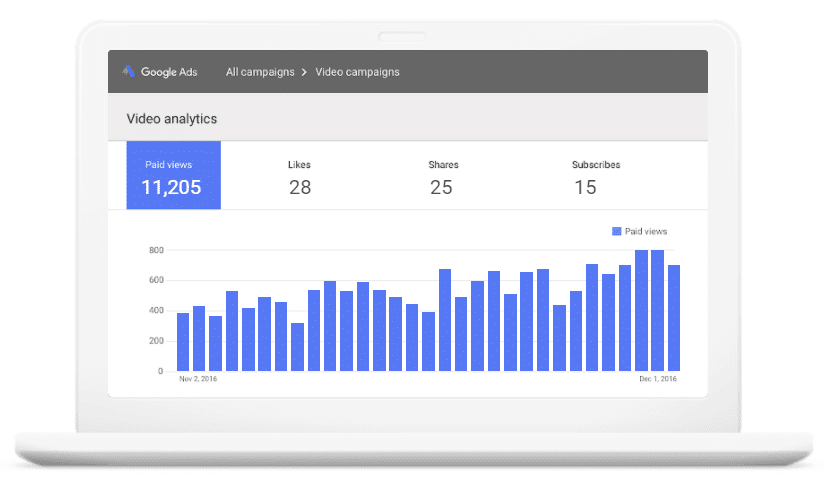Screen dimensions: 825x480
Task: Select the first chart bar above Nov 2
Action: click(x=183, y=342)
